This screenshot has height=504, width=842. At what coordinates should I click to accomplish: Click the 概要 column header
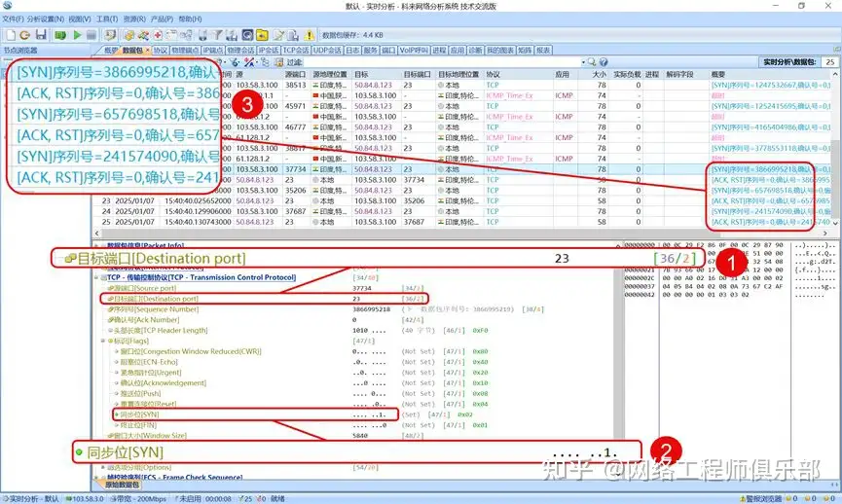tap(718, 73)
